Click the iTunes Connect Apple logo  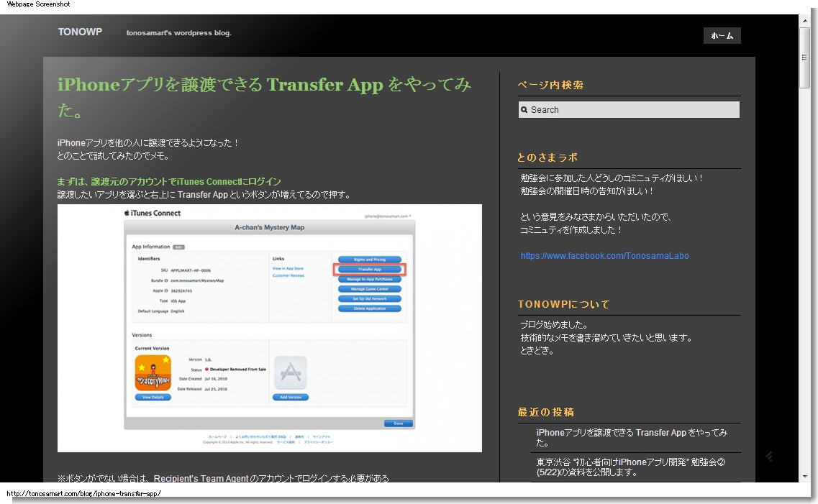click(127, 213)
